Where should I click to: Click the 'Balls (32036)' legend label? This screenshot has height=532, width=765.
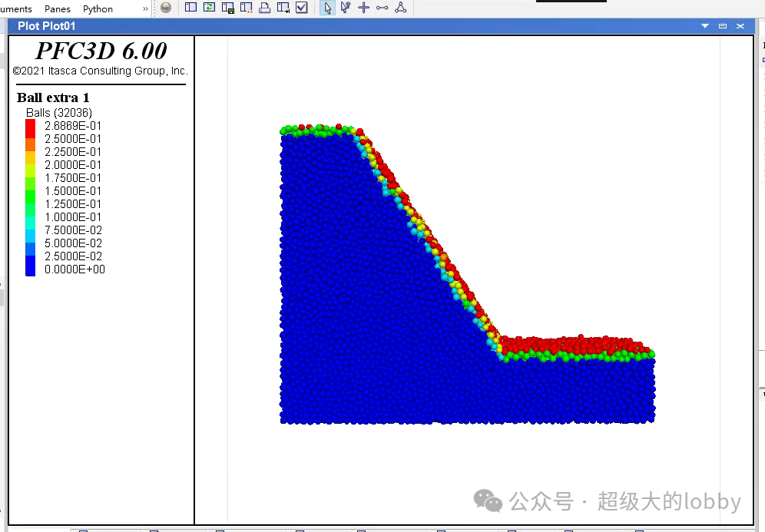tap(59, 113)
